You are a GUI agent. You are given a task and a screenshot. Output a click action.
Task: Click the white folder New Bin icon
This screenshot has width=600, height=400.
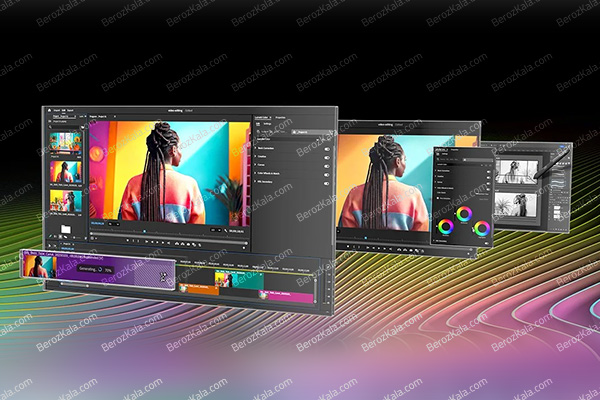66,229
